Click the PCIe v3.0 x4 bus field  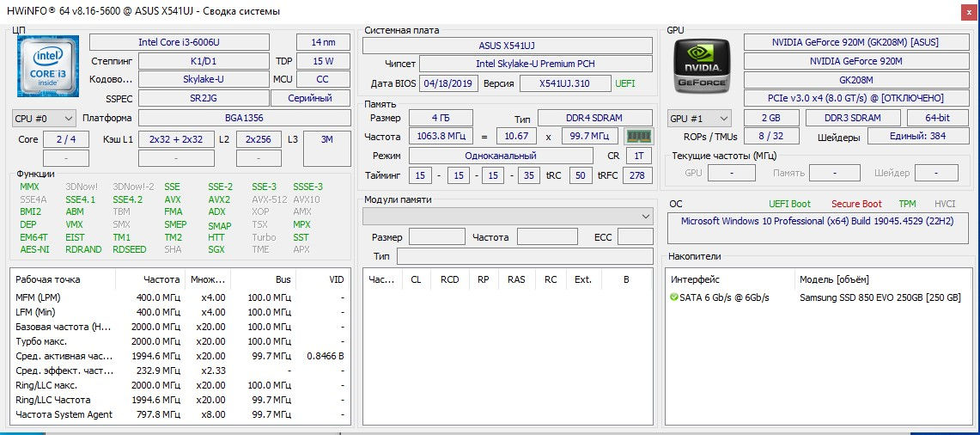tap(856, 98)
